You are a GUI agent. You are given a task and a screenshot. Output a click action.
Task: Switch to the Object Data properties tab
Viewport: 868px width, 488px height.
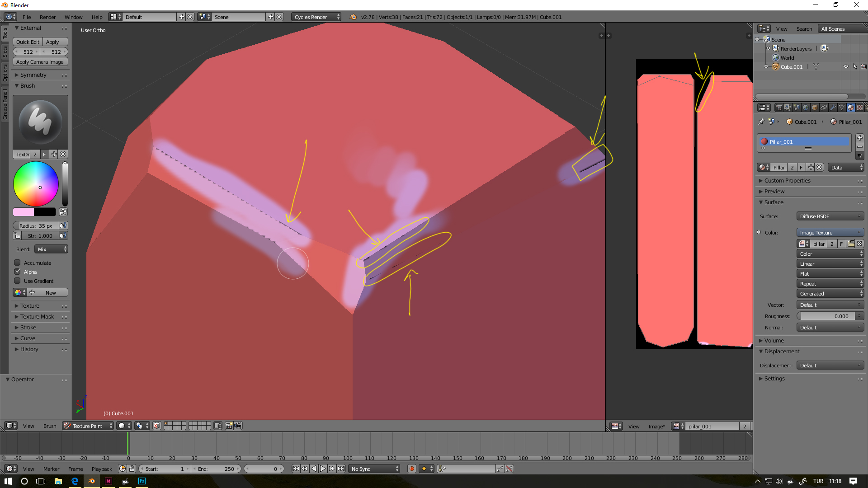(x=842, y=108)
